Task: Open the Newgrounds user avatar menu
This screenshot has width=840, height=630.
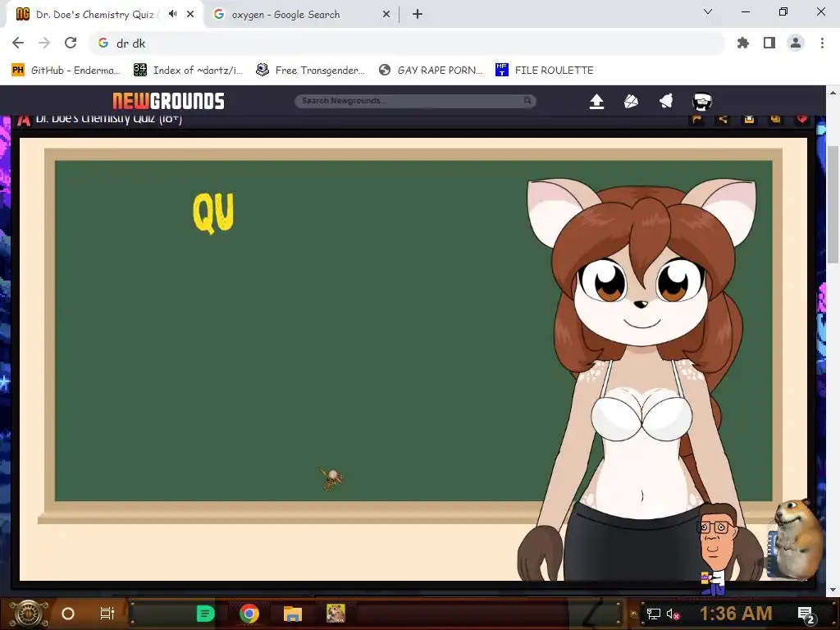Action: pyautogui.click(x=702, y=101)
